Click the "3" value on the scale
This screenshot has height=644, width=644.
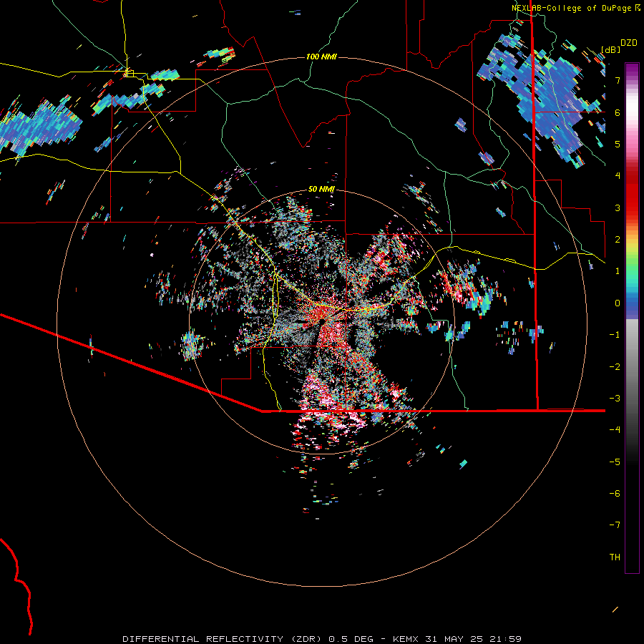[x=618, y=208]
